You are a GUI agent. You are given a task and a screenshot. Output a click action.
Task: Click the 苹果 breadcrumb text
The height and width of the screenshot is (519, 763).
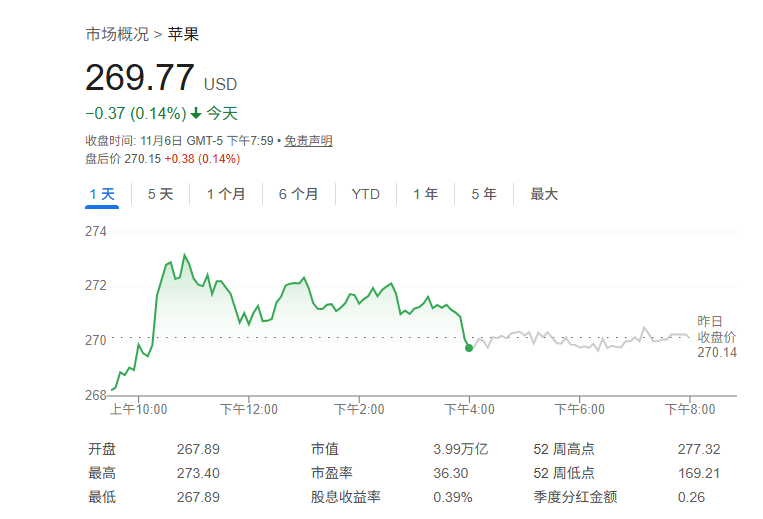183,35
